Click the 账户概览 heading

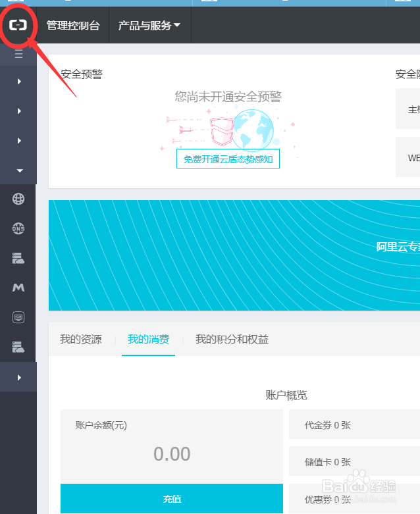coord(286,396)
